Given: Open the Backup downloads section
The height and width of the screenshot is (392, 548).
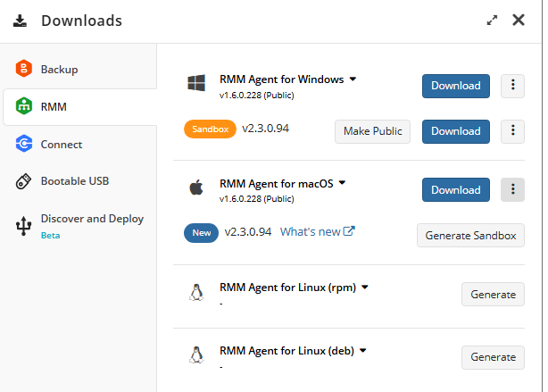Looking at the screenshot, I should 79,69.
